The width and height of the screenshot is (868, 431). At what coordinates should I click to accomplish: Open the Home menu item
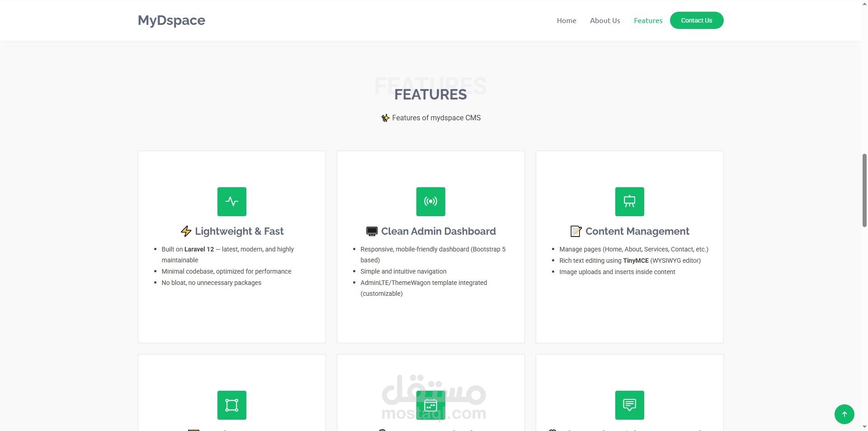566,20
